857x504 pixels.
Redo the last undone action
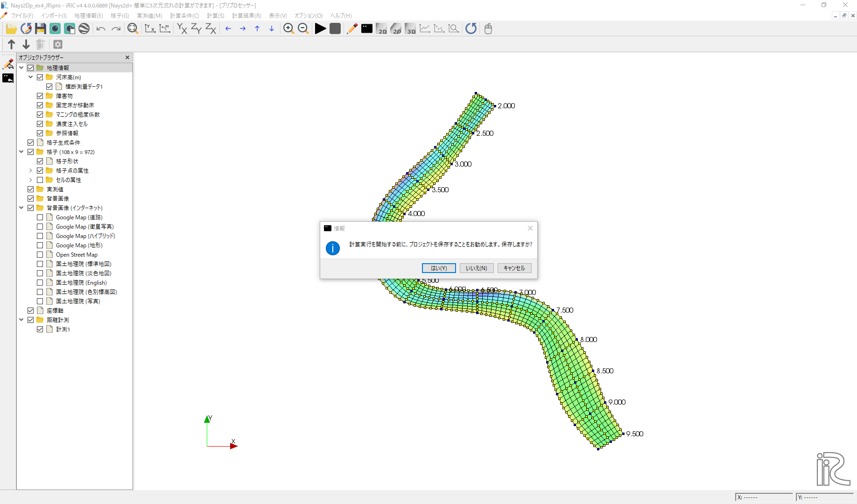point(116,29)
